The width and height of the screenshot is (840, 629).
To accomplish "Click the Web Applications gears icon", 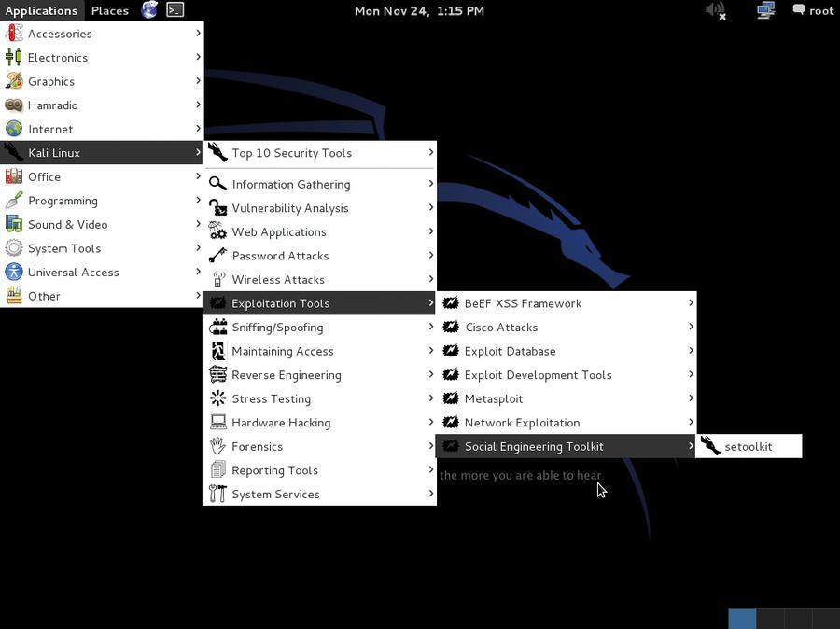I will click(x=217, y=231).
